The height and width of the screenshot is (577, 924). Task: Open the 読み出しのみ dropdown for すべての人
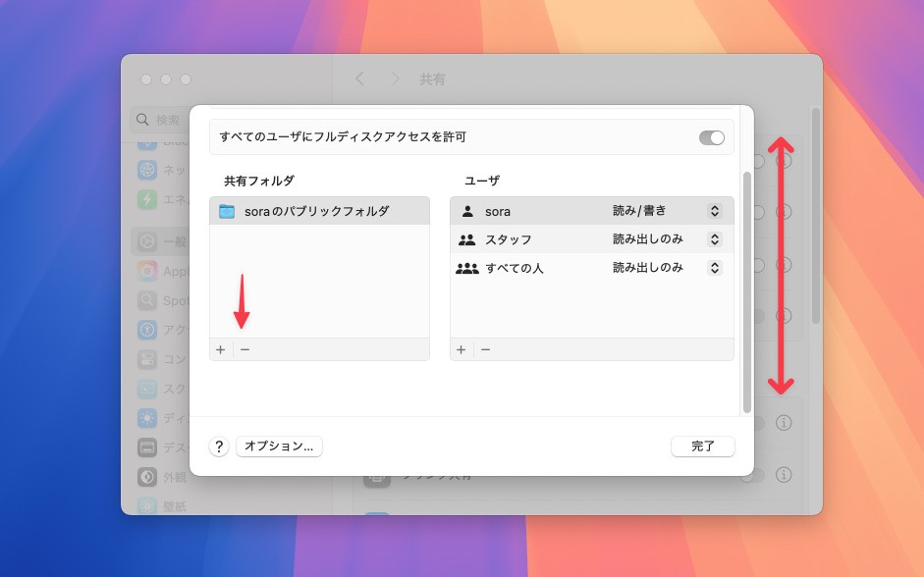click(x=714, y=268)
